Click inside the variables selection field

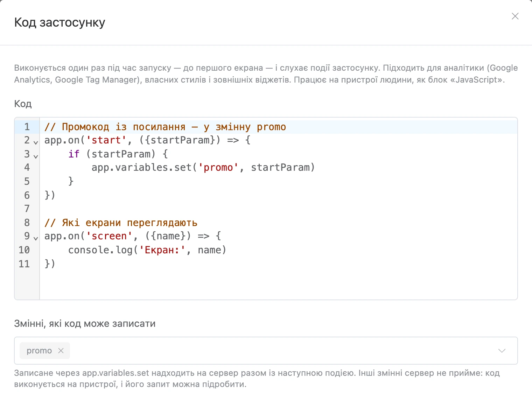click(266, 351)
